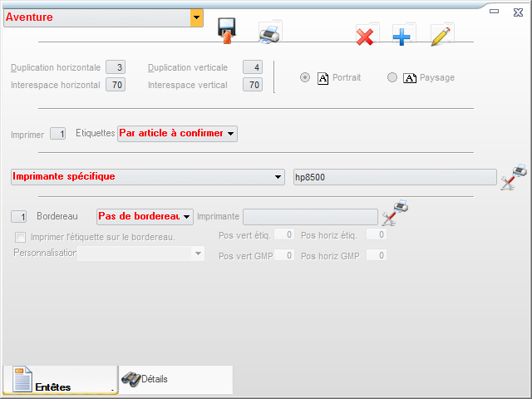Click printer settings icon beside Bordereau Imprimante
Viewport: 532px width, 399px height.
coord(394,214)
